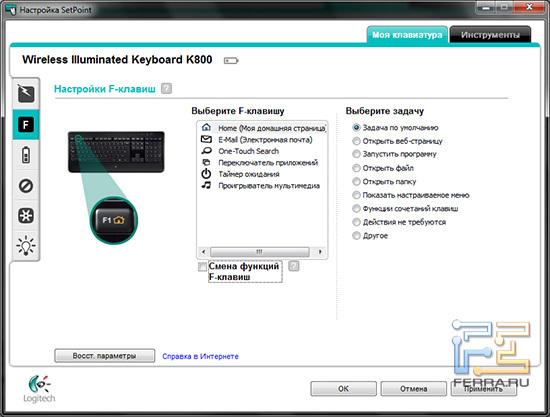The image size is (550, 417).
Task: Enable Смена функций F-клавиш checkbox
Action: (x=202, y=267)
